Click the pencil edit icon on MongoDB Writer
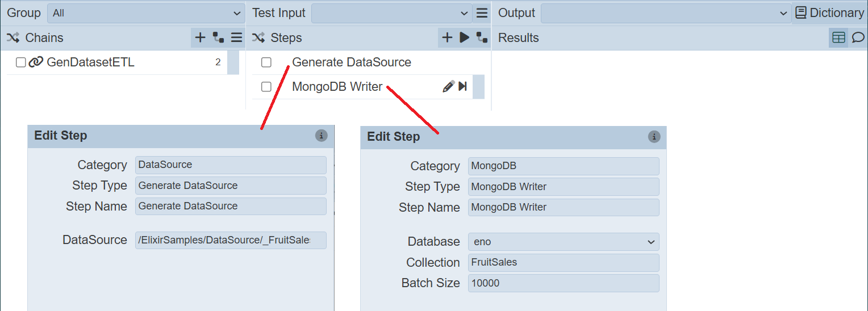 tap(448, 87)
